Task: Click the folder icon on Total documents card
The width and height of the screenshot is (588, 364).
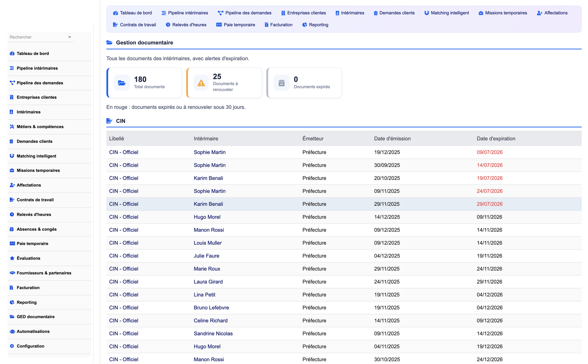Action: point(121,83)
